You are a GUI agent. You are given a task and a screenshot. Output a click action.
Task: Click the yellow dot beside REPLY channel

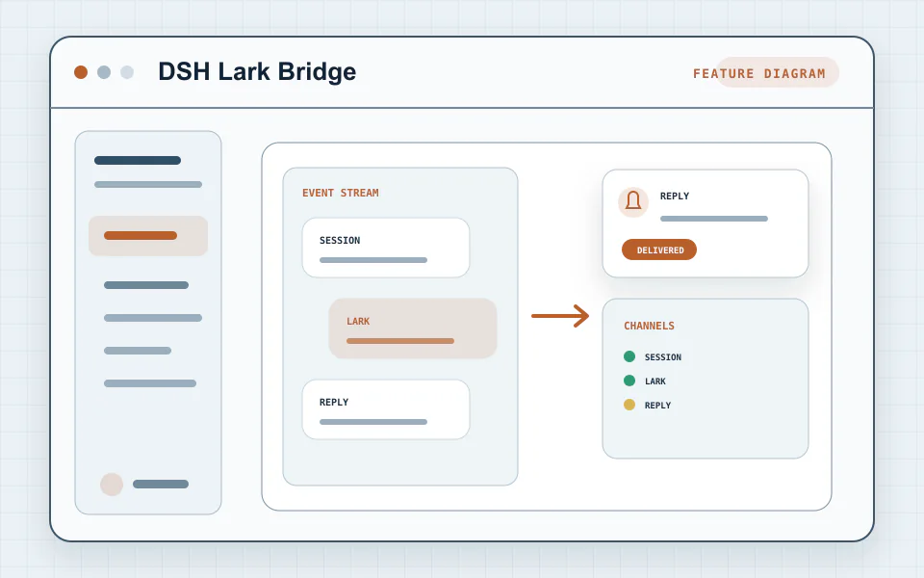tap(629, 405)
